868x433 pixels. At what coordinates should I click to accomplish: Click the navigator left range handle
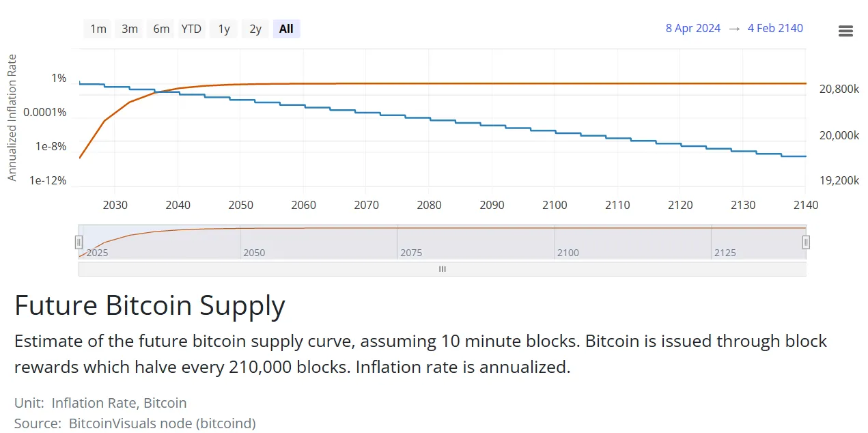point(79,242)
